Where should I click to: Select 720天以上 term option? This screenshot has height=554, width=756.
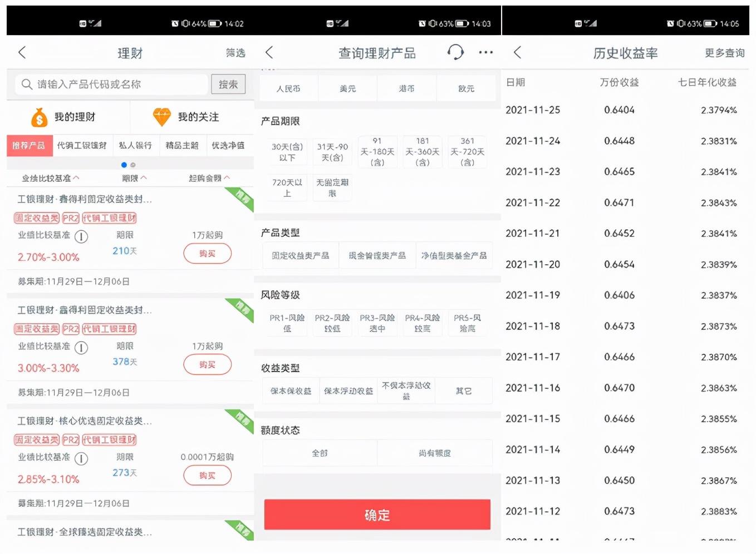click(287, 187)
